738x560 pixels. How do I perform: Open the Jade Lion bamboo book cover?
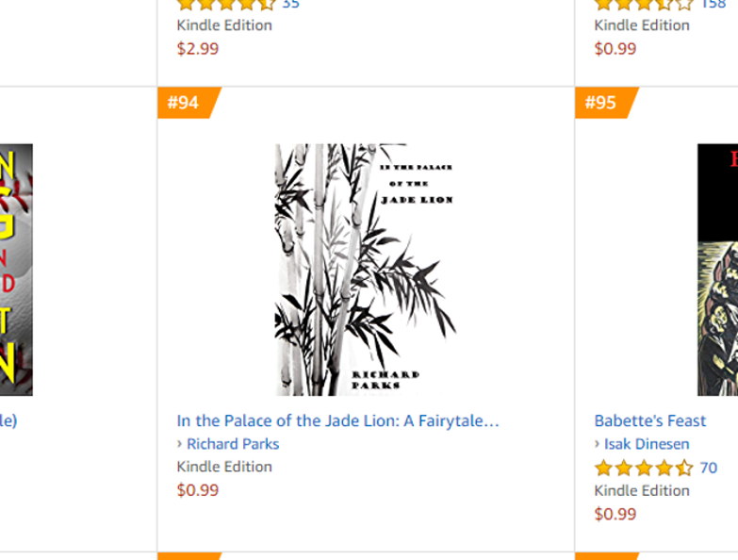pyautogui.click(x=365, y=269)
